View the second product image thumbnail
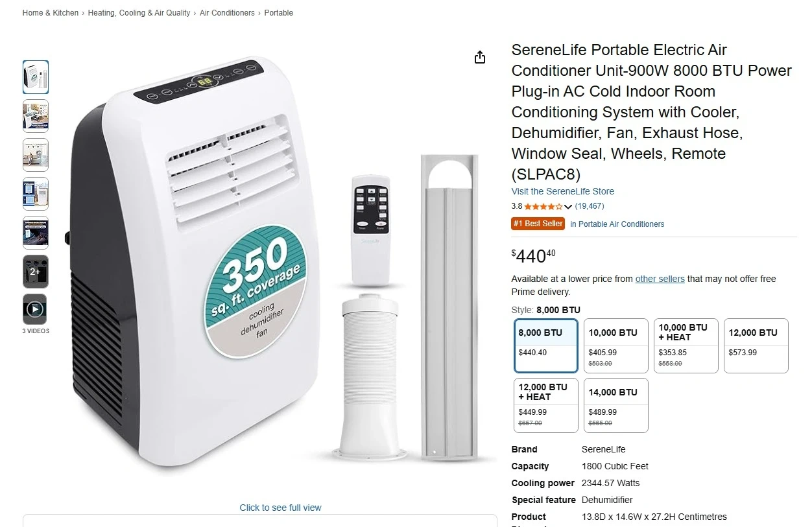The width and height of the screenshot is (812, 527). tap(36, 116)
